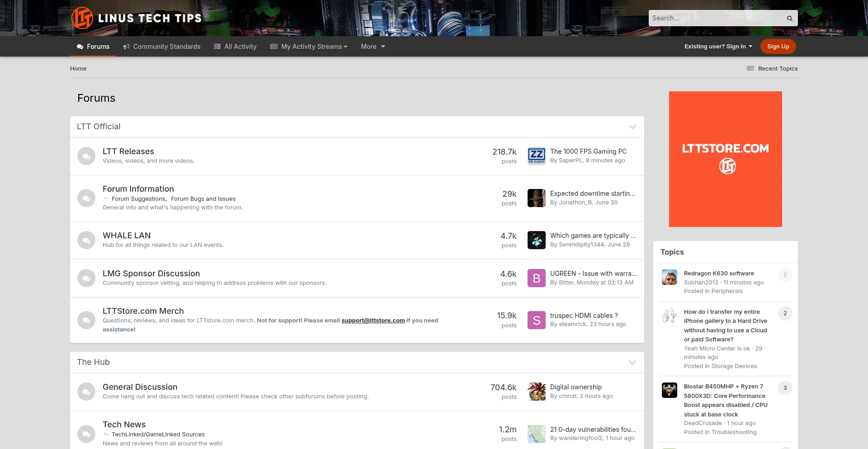Screen dimensions: 868x449
Task: Open avatar beside iPhone gallery transfer topic
Action: pyautogui.click(x=670, y=316)
